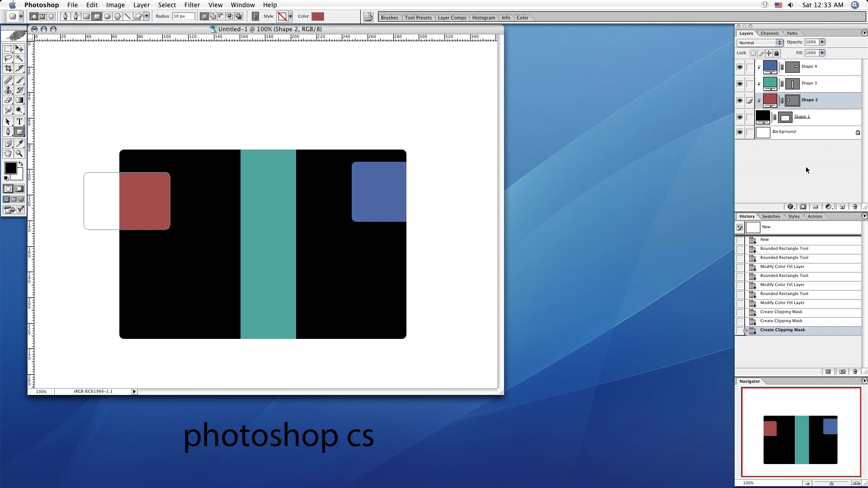Open the Opacity slider arrow
This screenshot has width=868, height=488.
click(822, 42)
